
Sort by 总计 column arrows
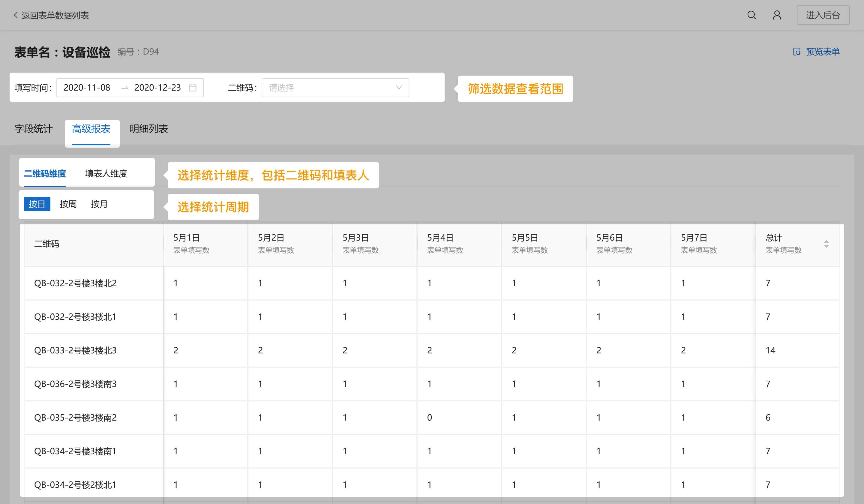coord(826,244)
